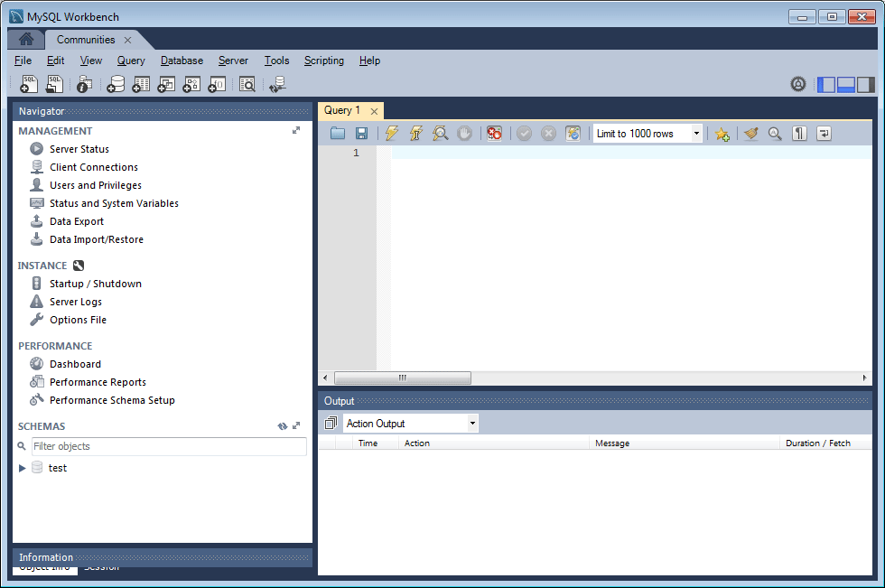Expand the test schema tree
This screenshot has height=588, width=885.
22,468
